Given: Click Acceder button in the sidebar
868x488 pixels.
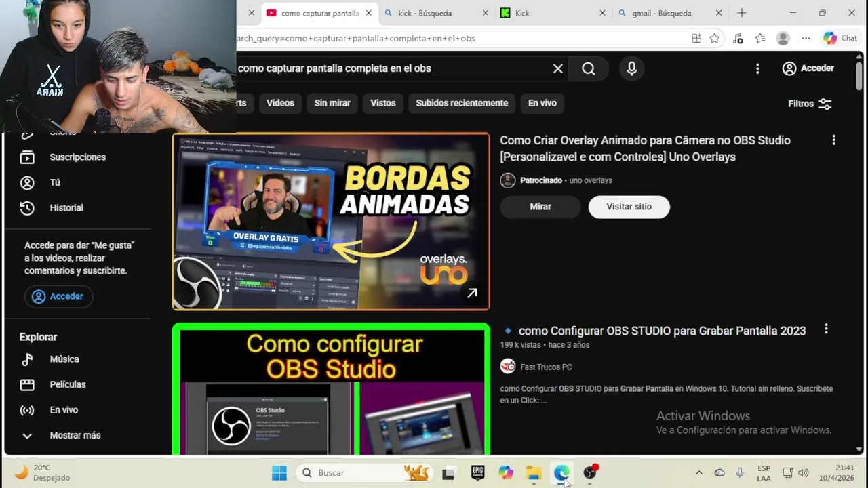Looking at the screenshot, I should point(59,296).
